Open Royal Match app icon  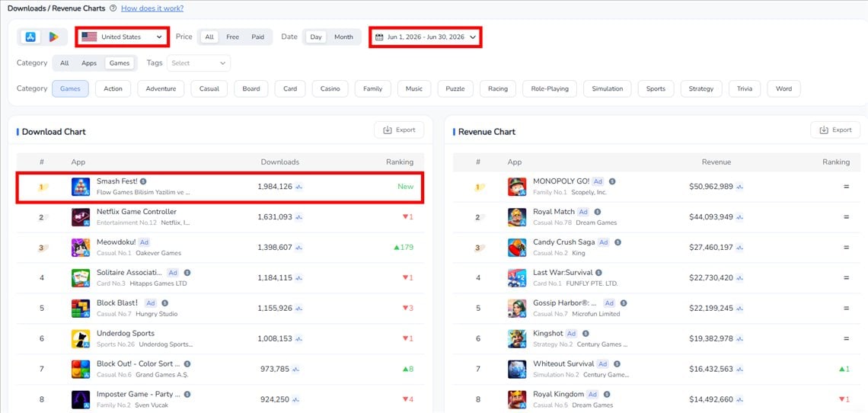coord(517,217)
